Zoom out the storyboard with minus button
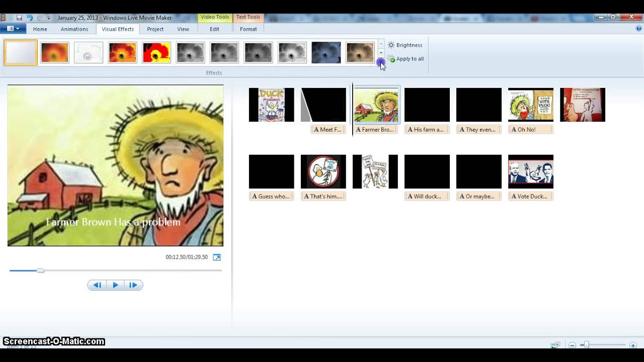Viewport: 644px width, 362px height. point(572,345)
